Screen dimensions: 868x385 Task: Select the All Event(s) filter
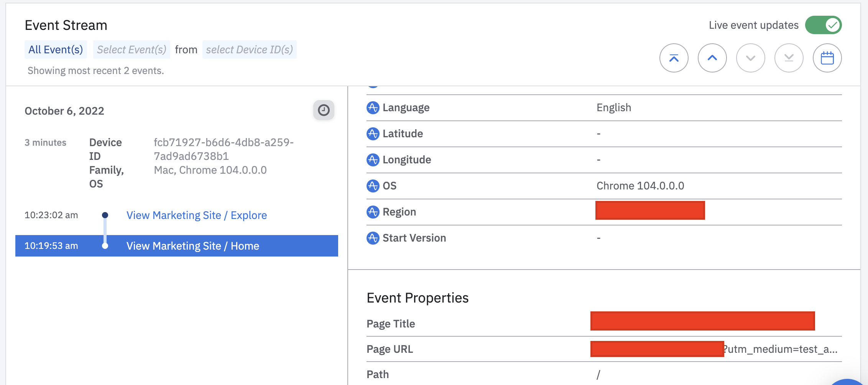(x=56, y=49)
